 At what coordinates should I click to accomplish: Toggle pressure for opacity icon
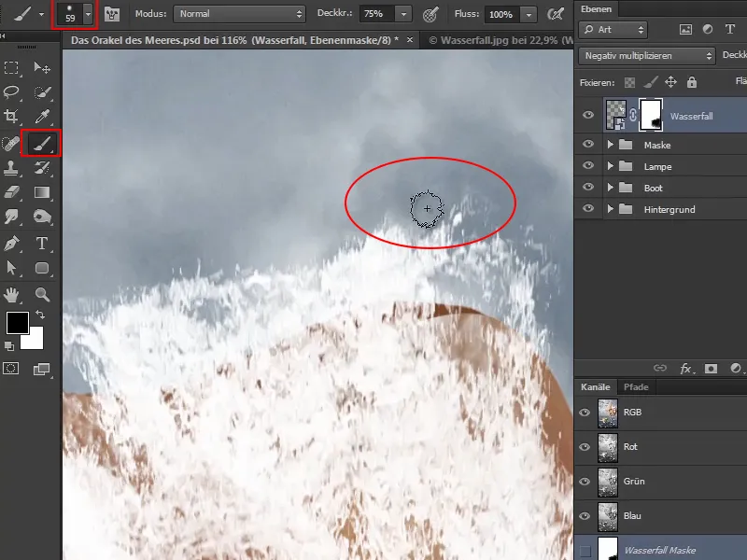pos(430,14)
